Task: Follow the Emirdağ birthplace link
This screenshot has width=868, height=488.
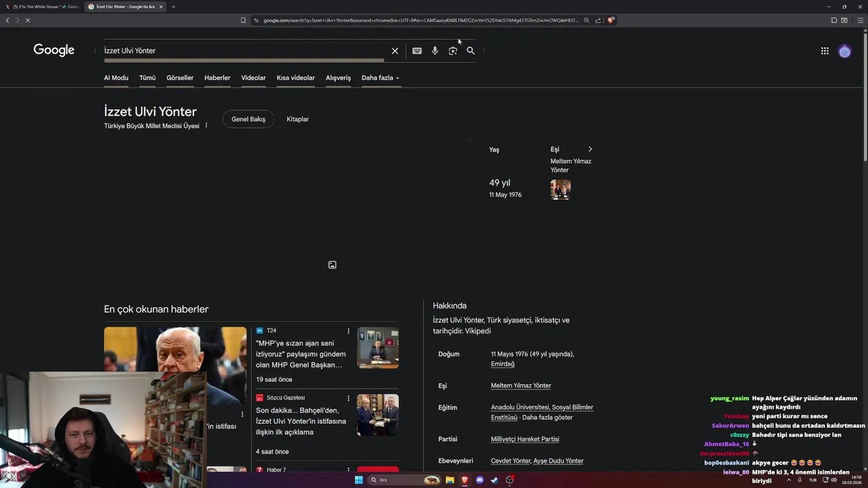Action: 502,364
